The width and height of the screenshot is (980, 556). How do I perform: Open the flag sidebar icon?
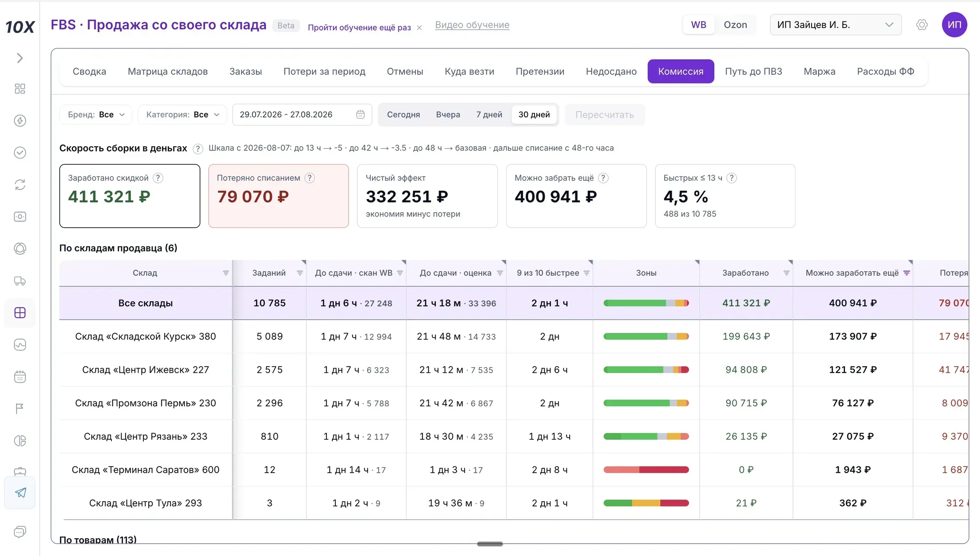pos(20,409)
